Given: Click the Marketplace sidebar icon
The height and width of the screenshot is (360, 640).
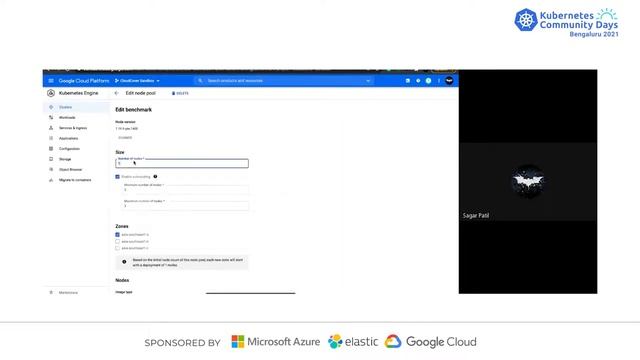Looking at the screenshot, I should coord(51,292).
